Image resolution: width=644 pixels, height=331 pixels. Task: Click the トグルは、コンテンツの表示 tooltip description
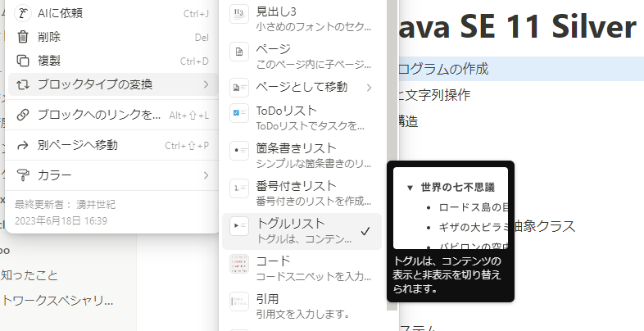[x=447, y=274]
